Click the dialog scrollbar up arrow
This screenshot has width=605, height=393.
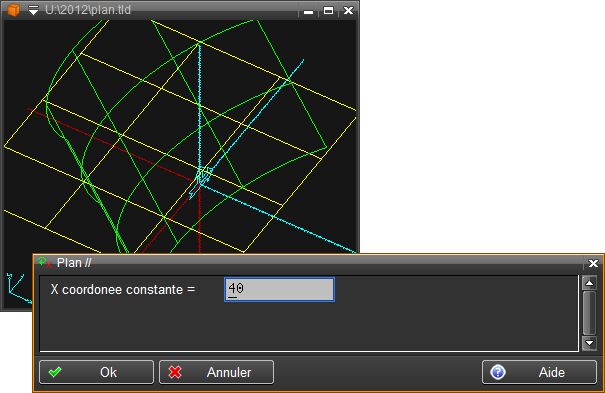click(589, 283)
